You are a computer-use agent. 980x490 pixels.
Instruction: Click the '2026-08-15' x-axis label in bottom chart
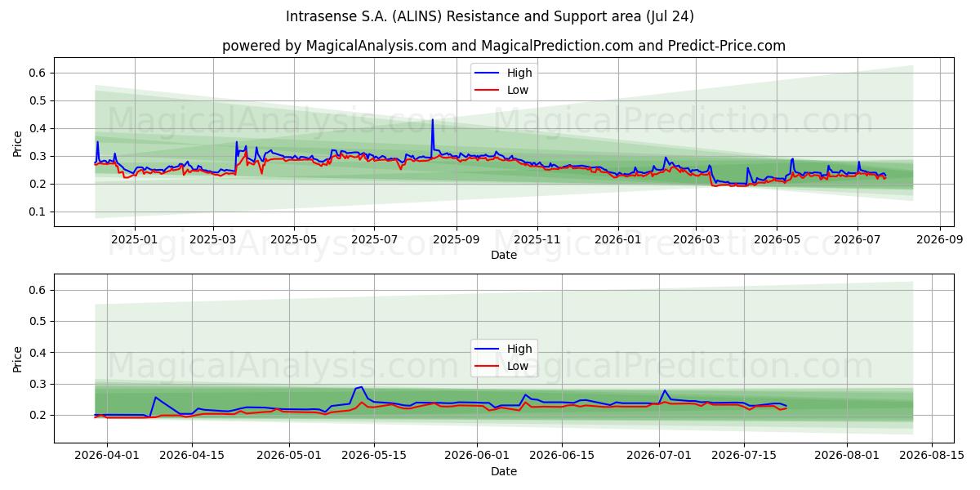(933, 456)
